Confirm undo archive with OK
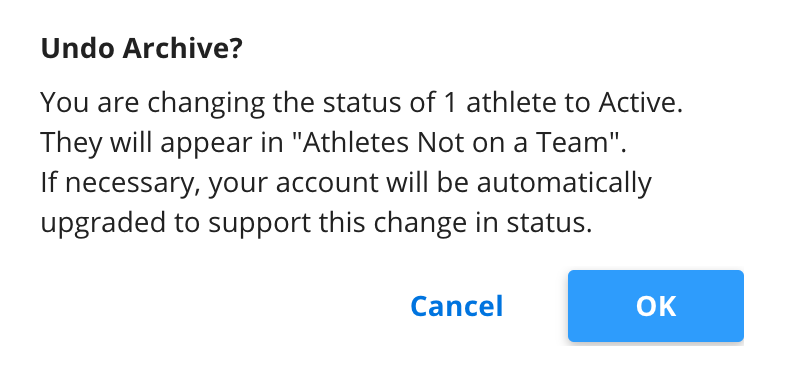 click(x=655, y=306)
